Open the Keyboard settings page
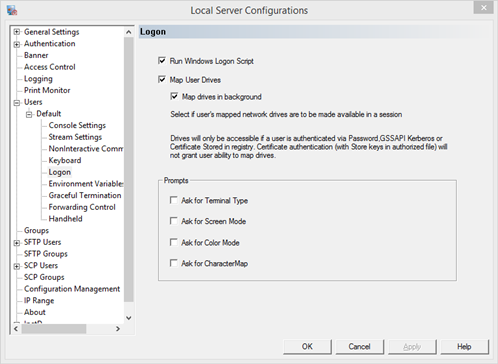The image size is (498, 364). pyautogui.click(x=65, y=160)
